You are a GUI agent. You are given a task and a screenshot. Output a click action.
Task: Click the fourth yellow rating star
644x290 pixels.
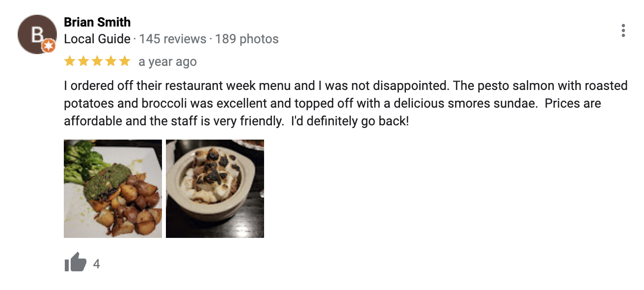(x=111, y=61)
